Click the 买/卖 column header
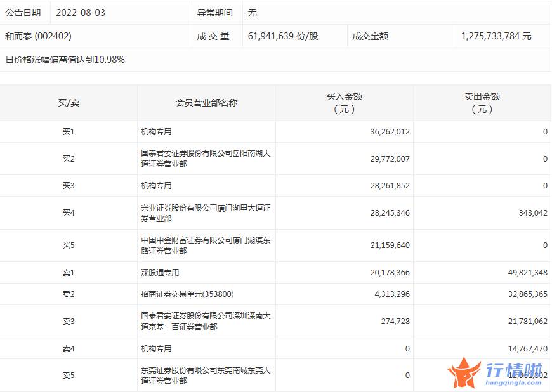Viewport: 552px width, 392px height. pyautogui.click(x=69, y=103)
